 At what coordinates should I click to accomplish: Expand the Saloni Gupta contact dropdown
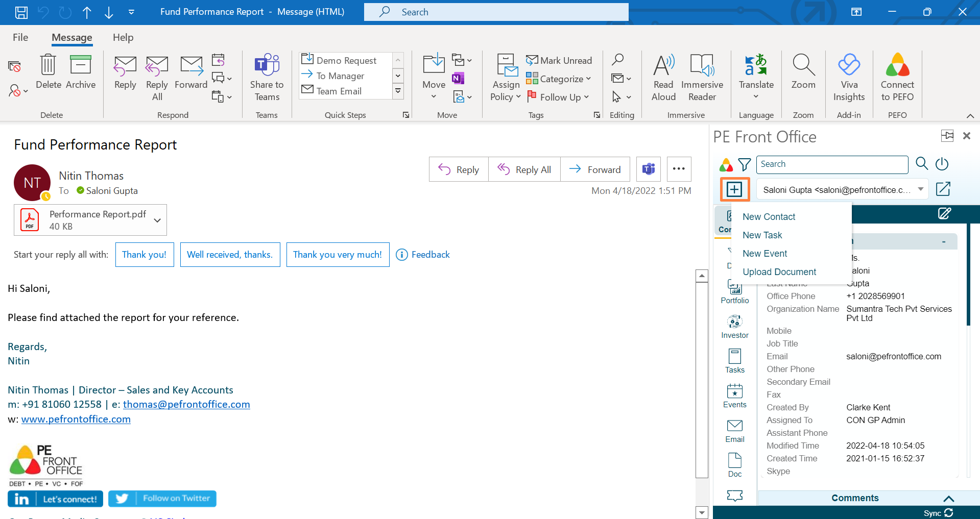pos(920,189)
